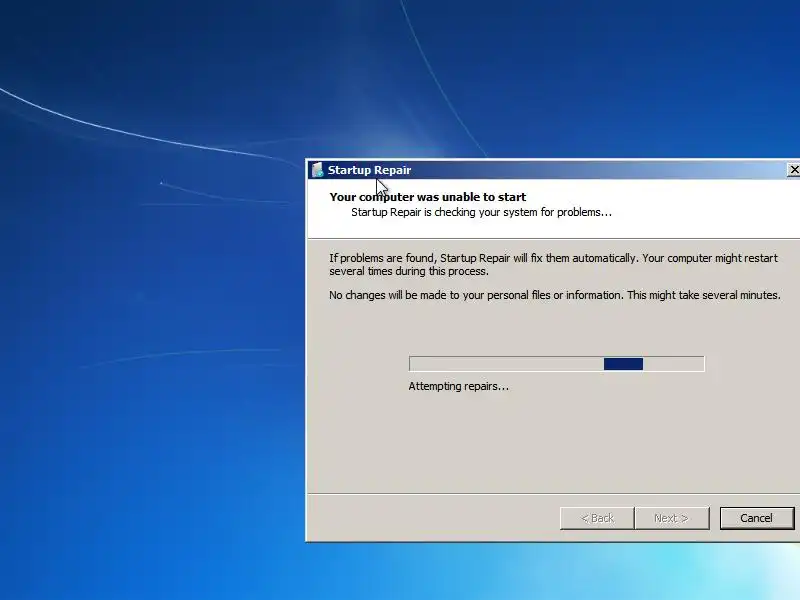Screen dimensions: 800x600
Task: Click the 'Attempting repairs...' status text
Action: (458, 386)
